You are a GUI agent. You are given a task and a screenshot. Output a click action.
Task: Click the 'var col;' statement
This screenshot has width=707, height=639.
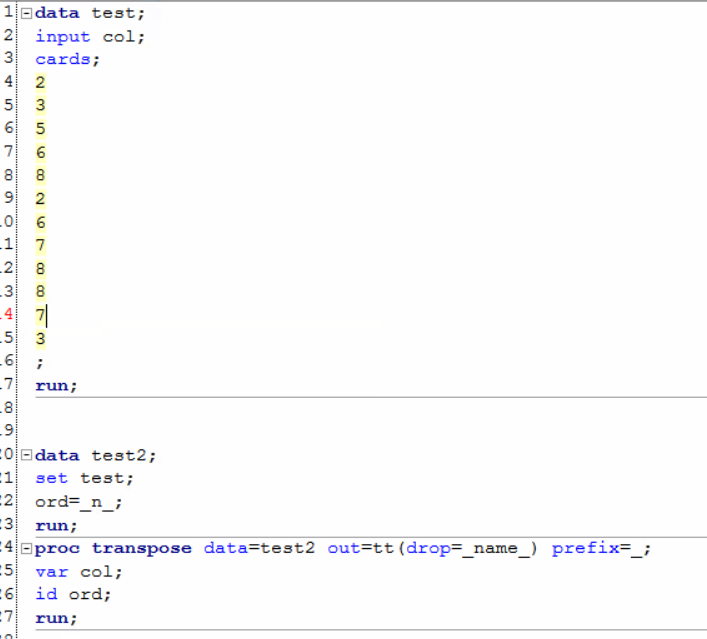point(78,572)
